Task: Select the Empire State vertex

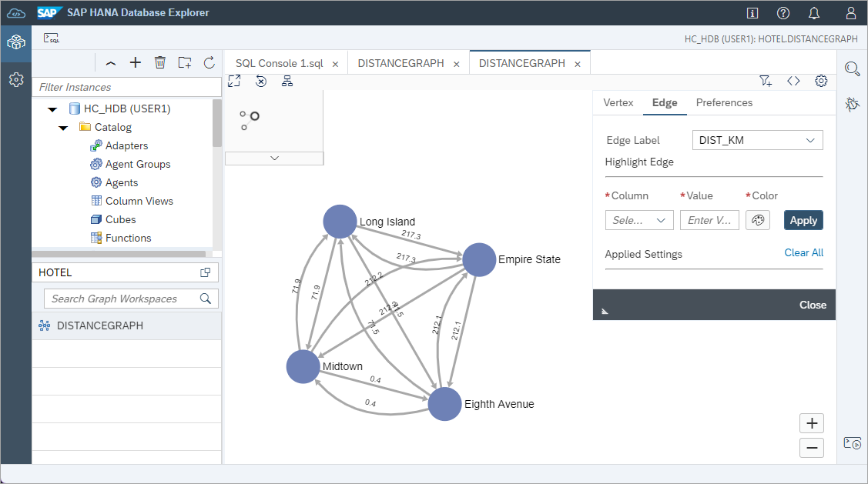Action: [x=479, y=259]
